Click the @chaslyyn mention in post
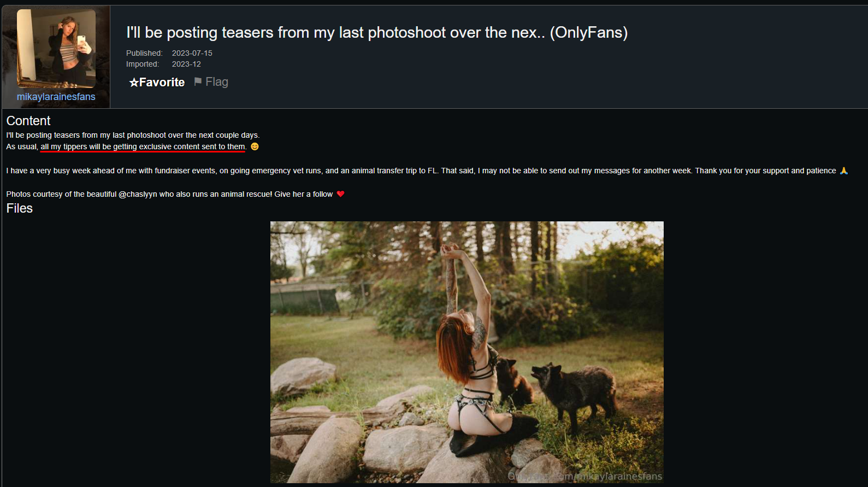 (x=138, y=194)
